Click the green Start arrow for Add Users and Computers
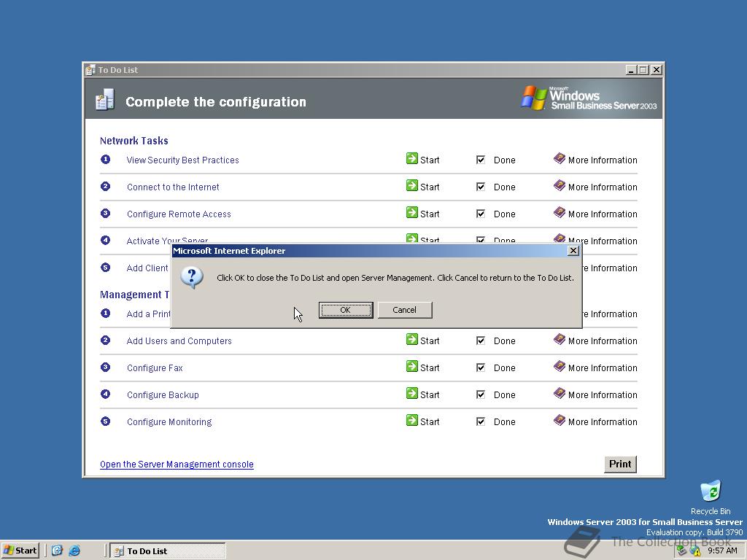Image resolution: width=747 pixels, height=560 pixels. click(x=411, y=340)
